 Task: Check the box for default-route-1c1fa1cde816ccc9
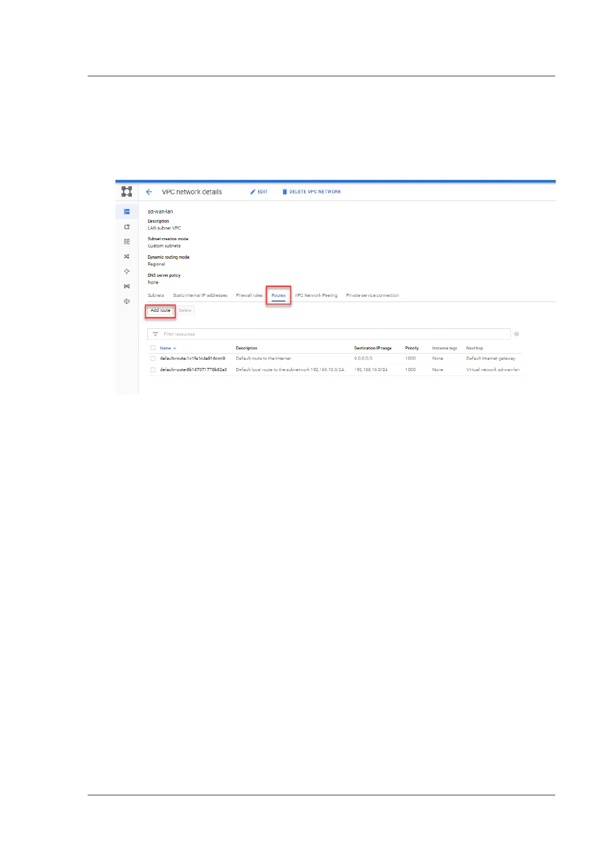(x=153, y=358)
